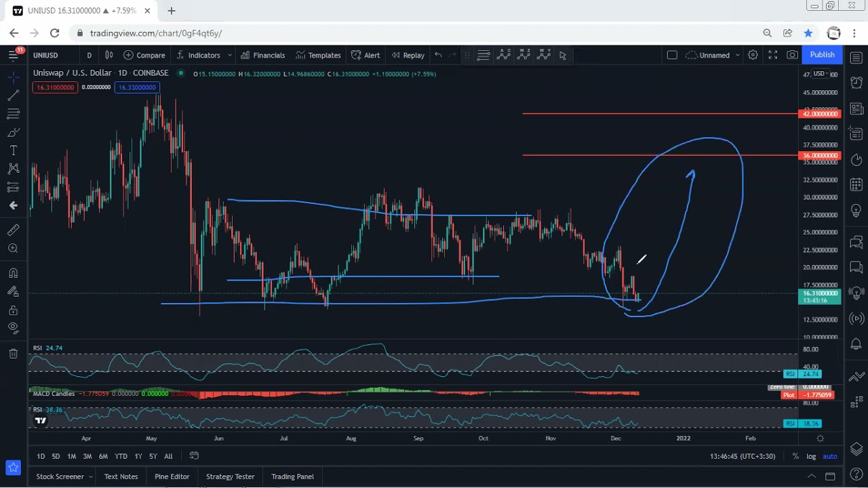Click the Compare button

click(144, 55)
